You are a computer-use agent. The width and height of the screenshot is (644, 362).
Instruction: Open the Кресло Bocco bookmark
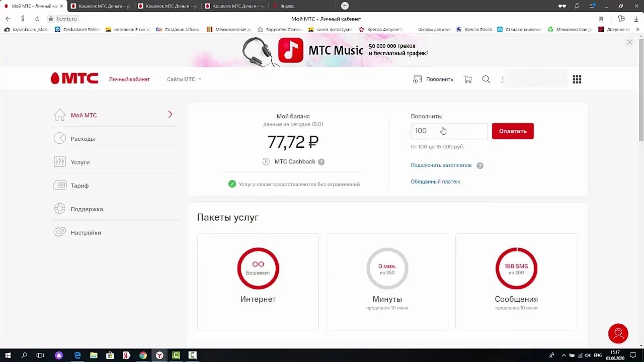(x=474, y=30)
